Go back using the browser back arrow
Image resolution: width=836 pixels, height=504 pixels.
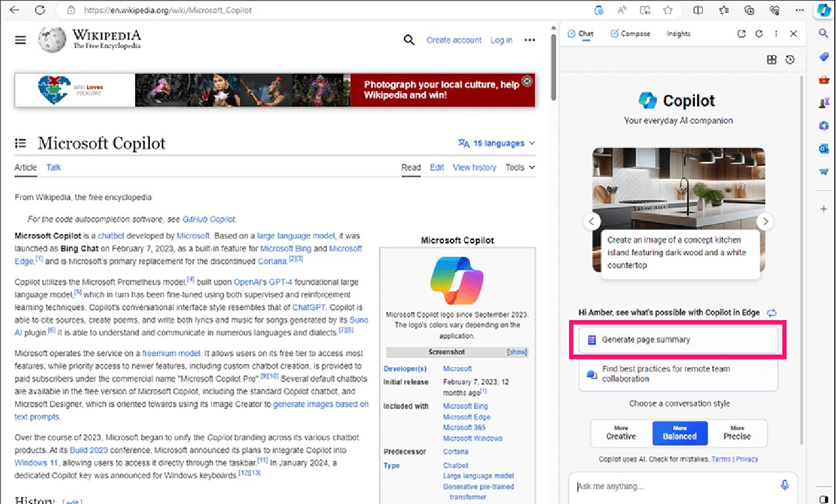pyautogui.click(x=15, y=10)
